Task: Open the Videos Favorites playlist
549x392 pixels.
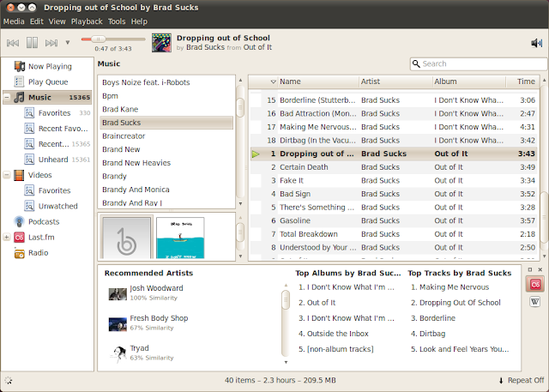Action: pos(48,190)
